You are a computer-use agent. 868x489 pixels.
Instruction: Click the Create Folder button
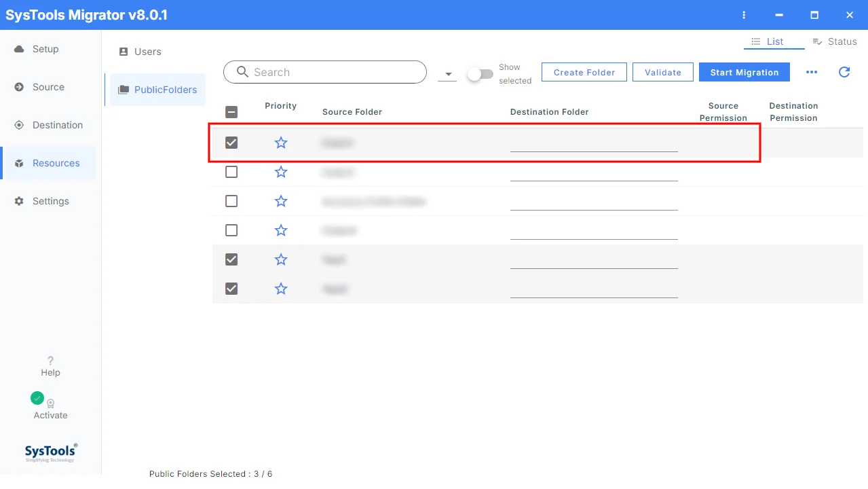(584, 72)
